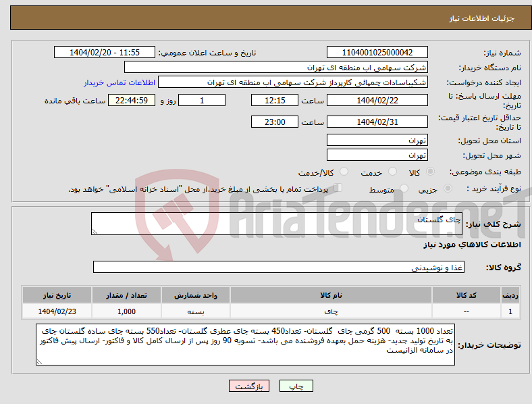Click the response deadline date 1404/02/22
The height and width of the screenshot is (404, 532).
(x=377, y=100)
